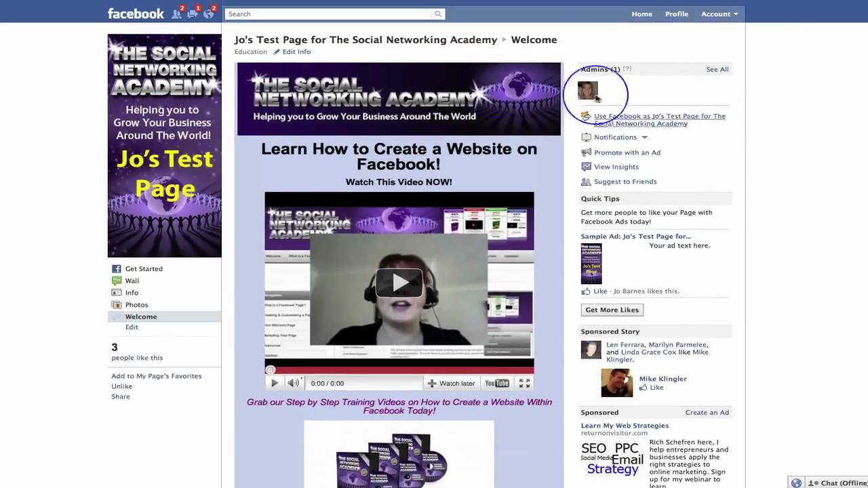Open notifications globe icon in top bar

point(209,13)
